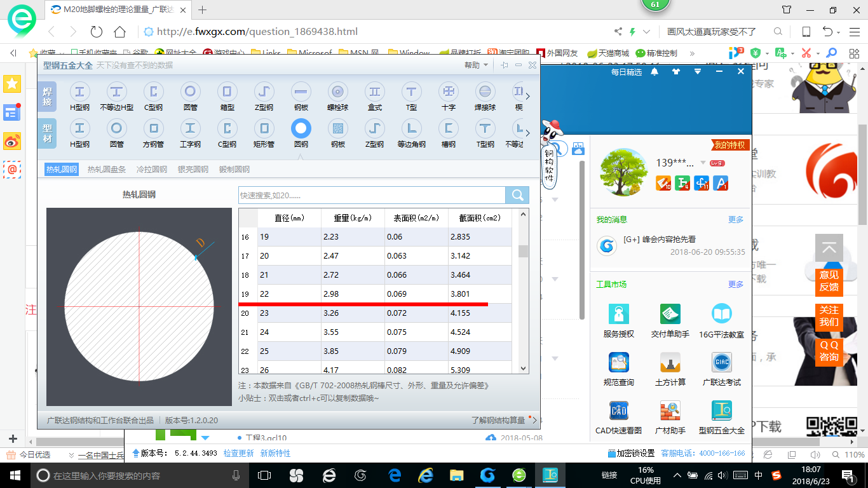Click the orange 意见反馈 button
Viewport: 868px width, 488px height.
coord(829,281)
